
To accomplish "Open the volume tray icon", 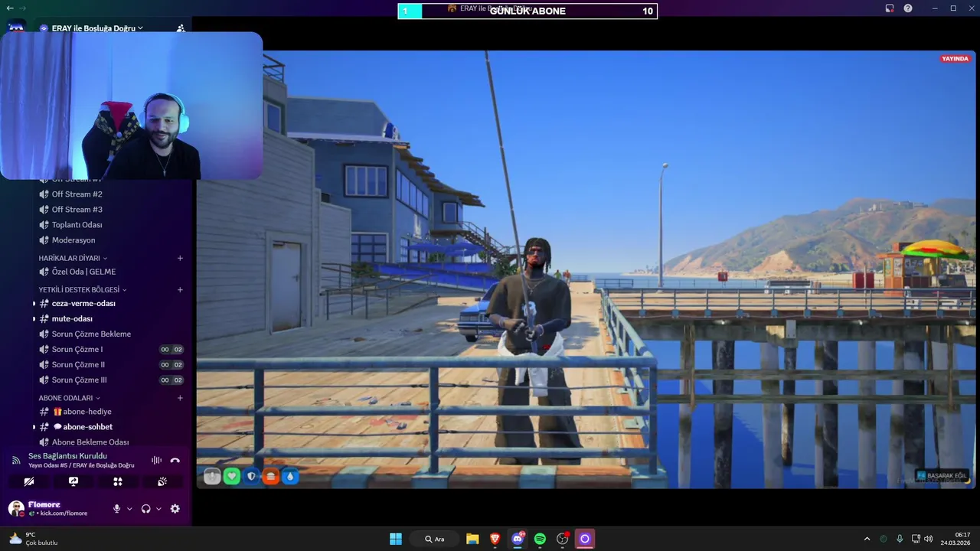I will coord(929,539).
